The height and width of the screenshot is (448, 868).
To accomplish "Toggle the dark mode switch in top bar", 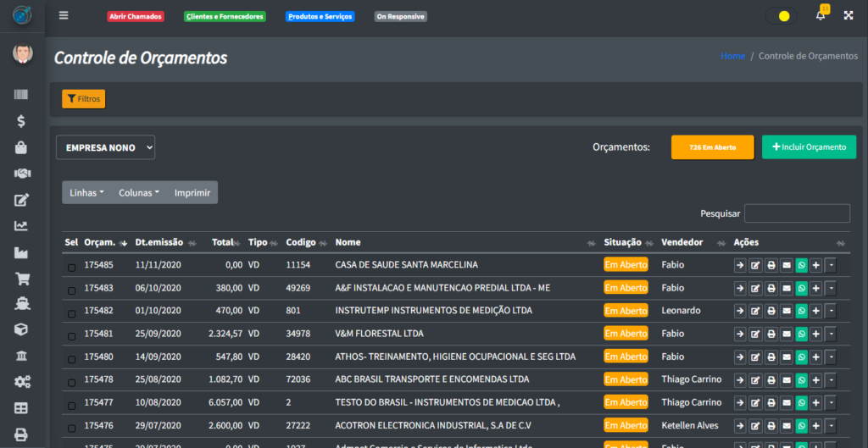I will pos(781,16).
